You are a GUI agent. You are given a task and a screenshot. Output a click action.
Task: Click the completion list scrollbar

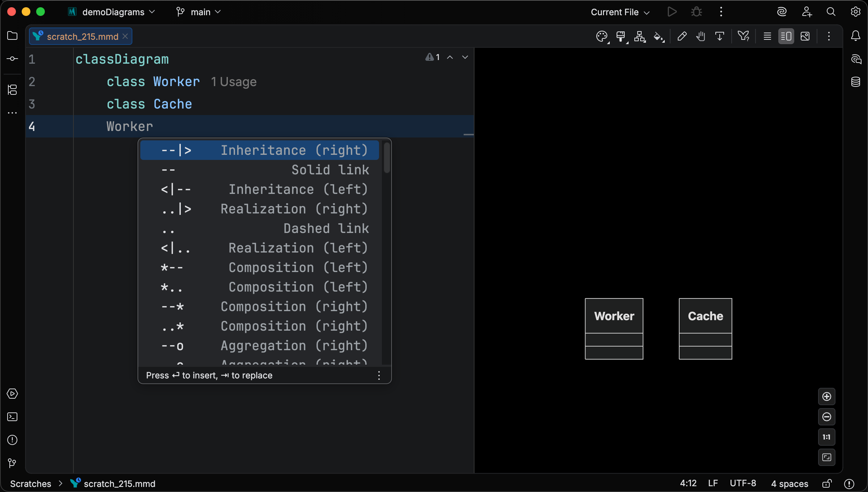tap(387, 158)
